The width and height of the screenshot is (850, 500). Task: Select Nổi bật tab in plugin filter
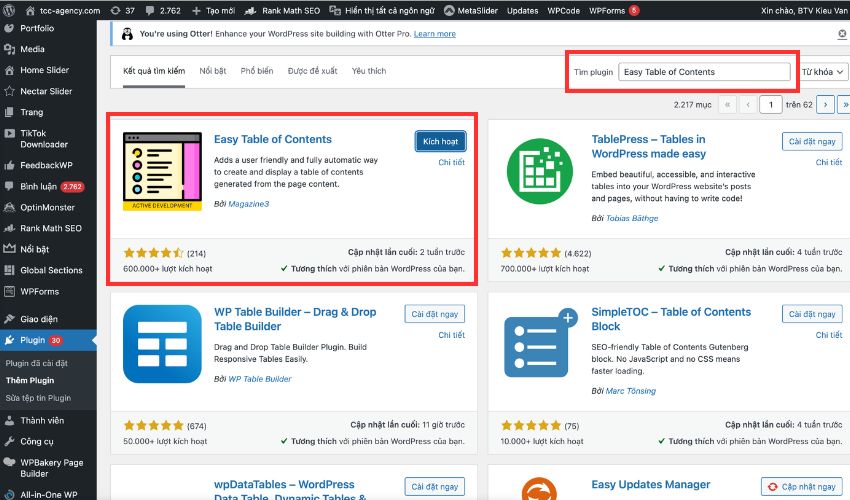[212, 71]
